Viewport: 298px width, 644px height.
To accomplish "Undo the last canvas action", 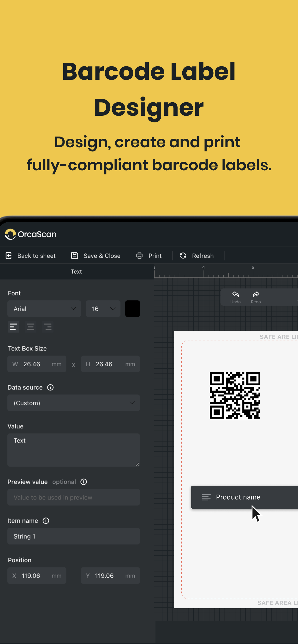I will click(x=235, y=297).
